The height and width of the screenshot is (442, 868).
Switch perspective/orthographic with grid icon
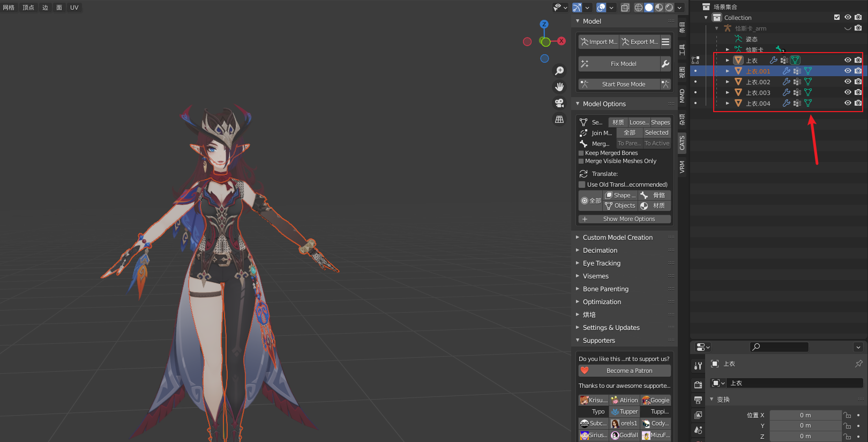pos(559,119)
